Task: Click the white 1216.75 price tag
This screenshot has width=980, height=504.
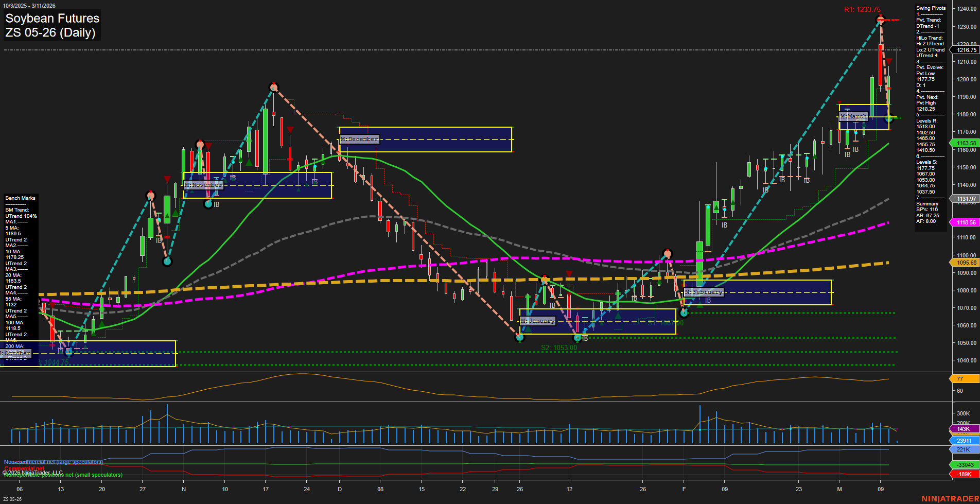Action: click(x=965, y=50)
